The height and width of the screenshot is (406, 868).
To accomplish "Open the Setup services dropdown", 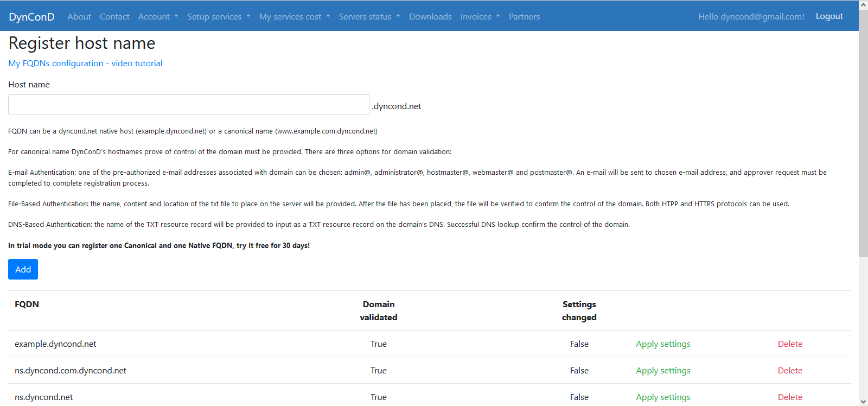I will pyautogui.click(x=219, y=17).
